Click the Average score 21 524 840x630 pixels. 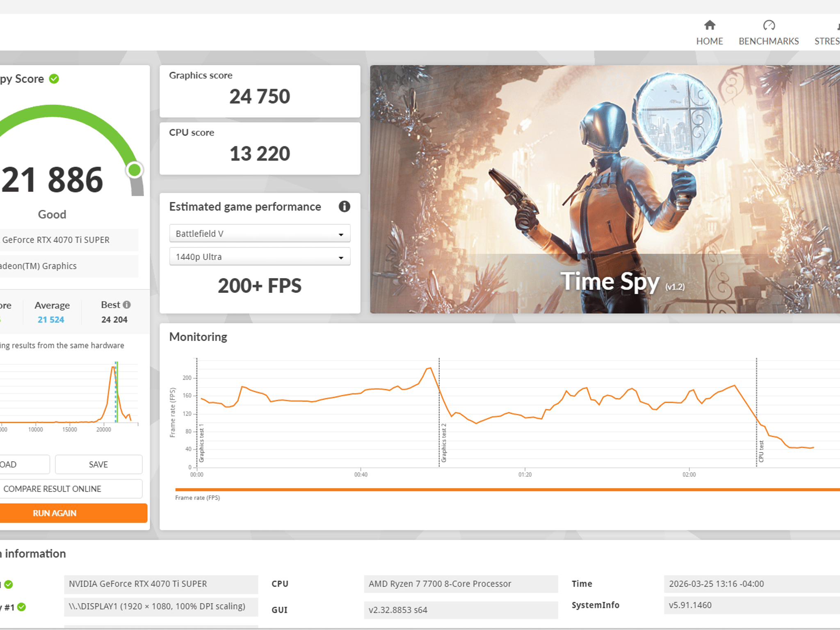[x=51, y=320]
